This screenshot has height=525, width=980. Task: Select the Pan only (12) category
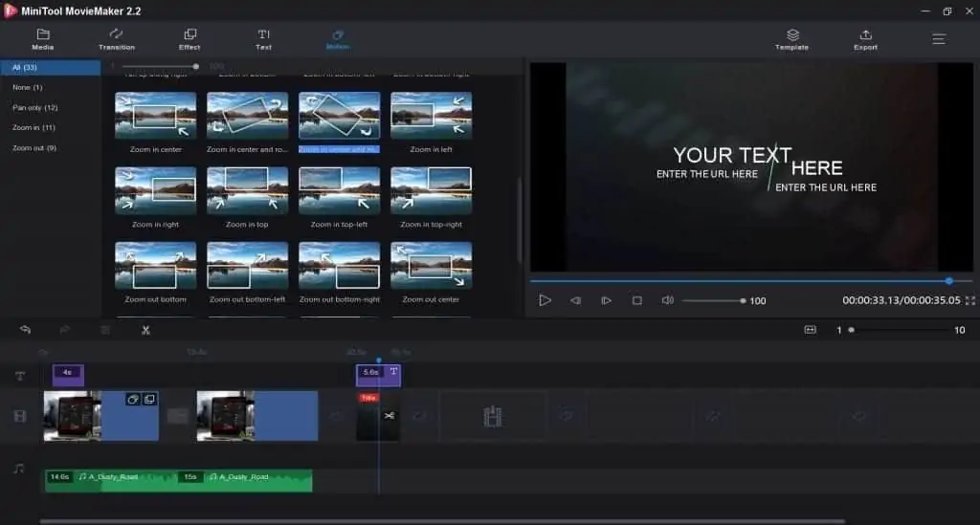pyautogui.click(x=35, y=107)
